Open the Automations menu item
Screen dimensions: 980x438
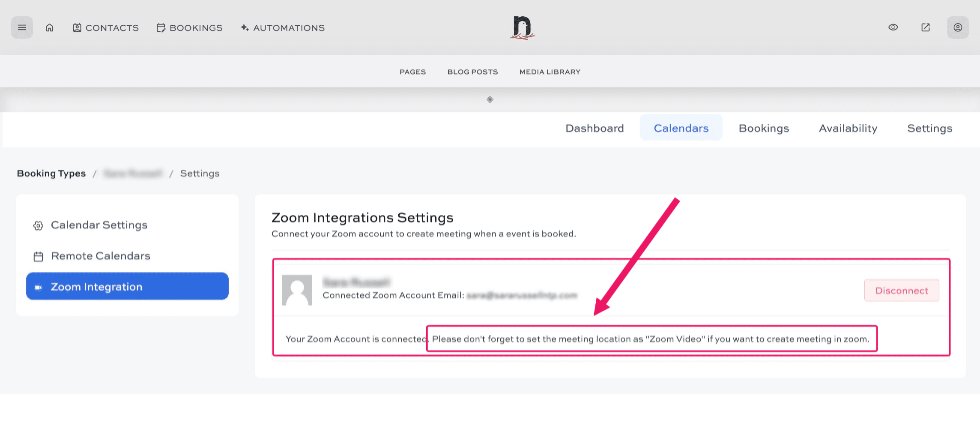[x=283, y=28]
